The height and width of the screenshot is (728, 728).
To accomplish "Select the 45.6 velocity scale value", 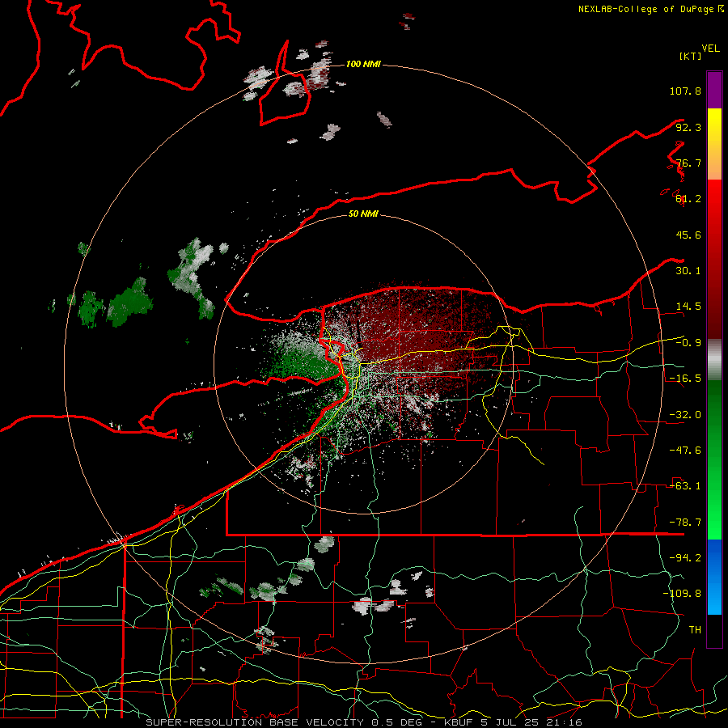I will click(688, 235).
